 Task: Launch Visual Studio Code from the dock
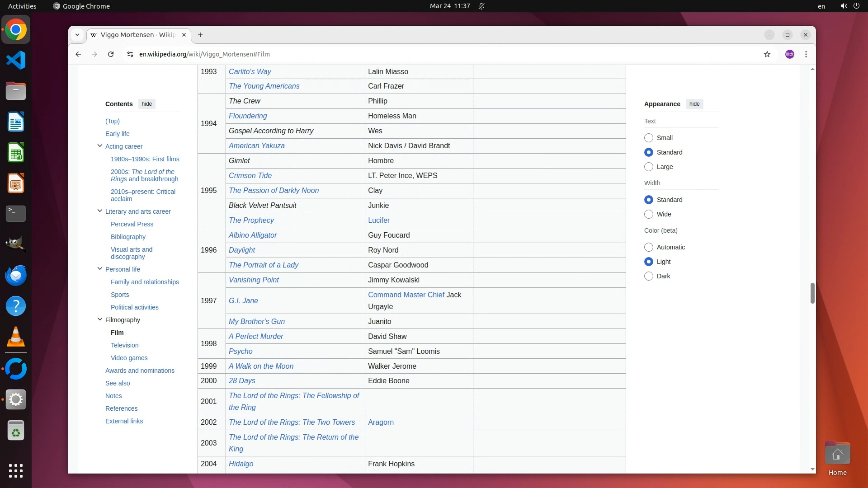pos(16,61)
